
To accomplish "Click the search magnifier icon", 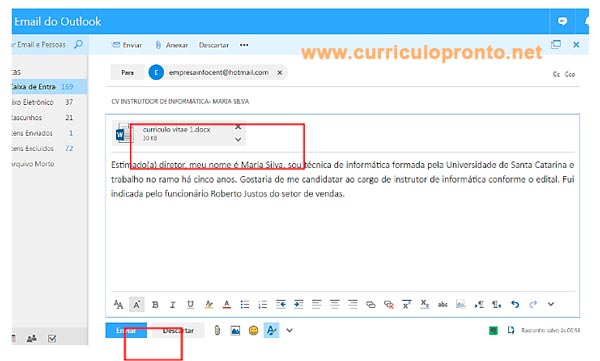I will point(78,44).
